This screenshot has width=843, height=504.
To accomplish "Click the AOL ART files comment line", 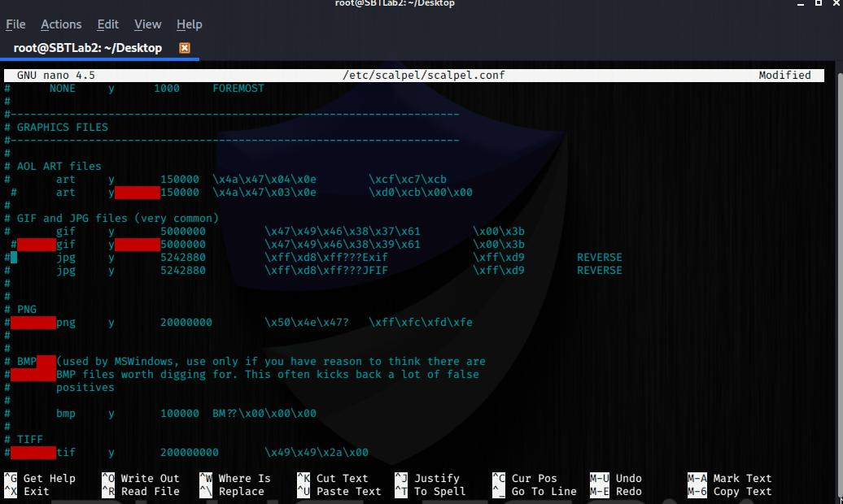I will pos(53,166).
